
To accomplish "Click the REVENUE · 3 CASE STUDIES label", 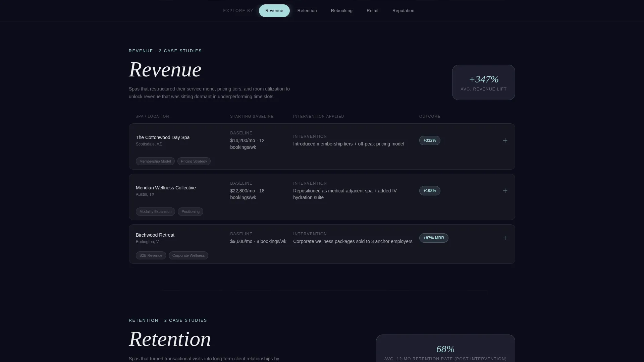I will click(165, 51).
